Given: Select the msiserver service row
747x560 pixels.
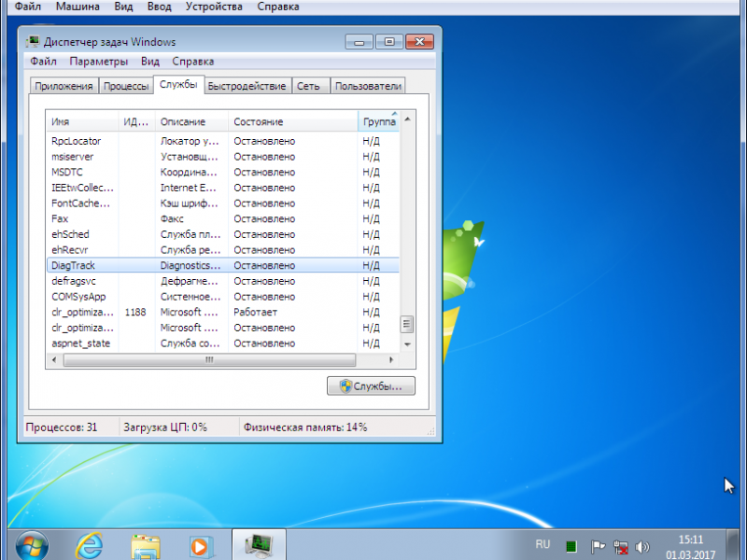Looking at the screenshot, I should (x=223, y=157).
